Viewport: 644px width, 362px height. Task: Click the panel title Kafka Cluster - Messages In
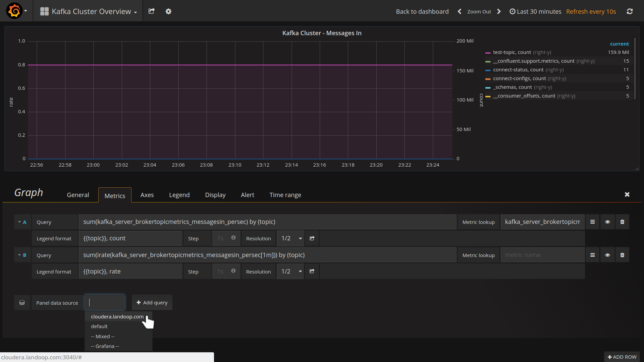click(x=322, y=33)
